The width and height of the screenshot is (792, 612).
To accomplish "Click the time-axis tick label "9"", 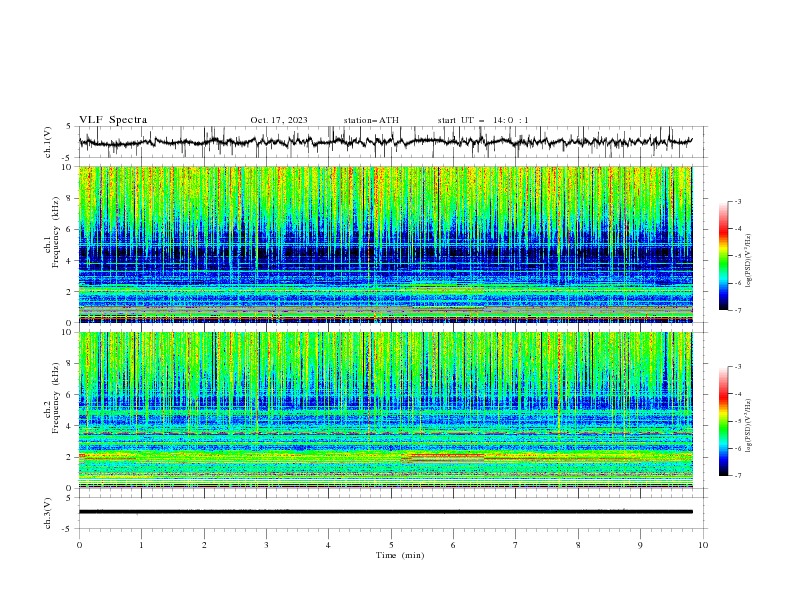I will pos(640,545).
